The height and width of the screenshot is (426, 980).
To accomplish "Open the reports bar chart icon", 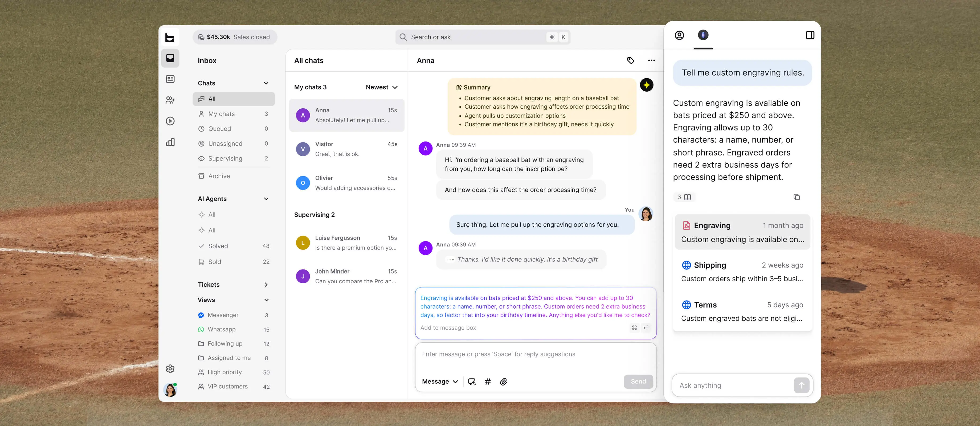I will 170,142.
